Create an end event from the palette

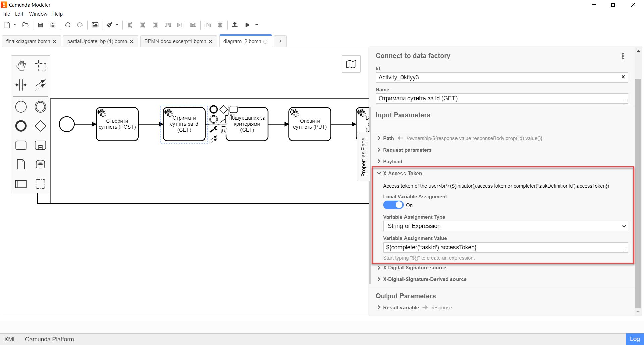(x=21, y=126)
